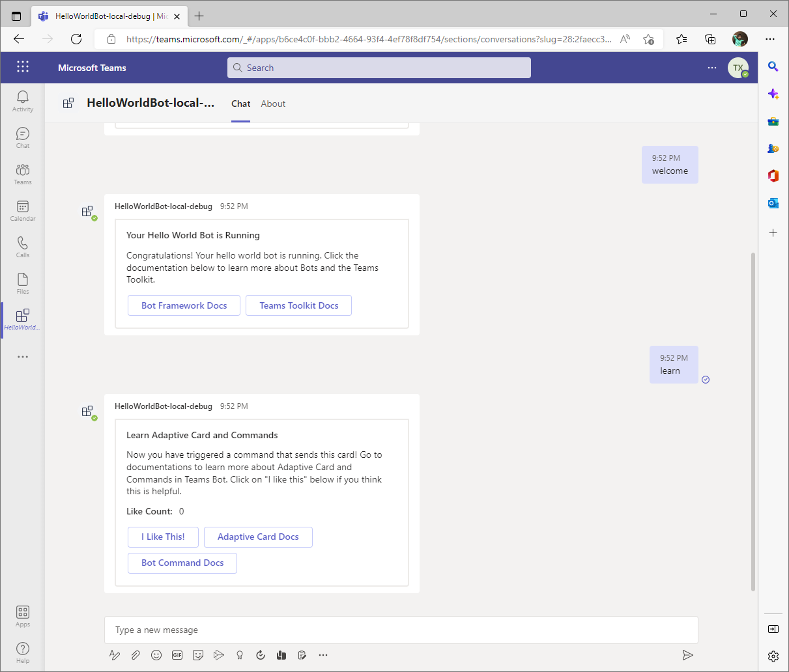
Task: Switch to the About tab
Action: coord(273,104)
